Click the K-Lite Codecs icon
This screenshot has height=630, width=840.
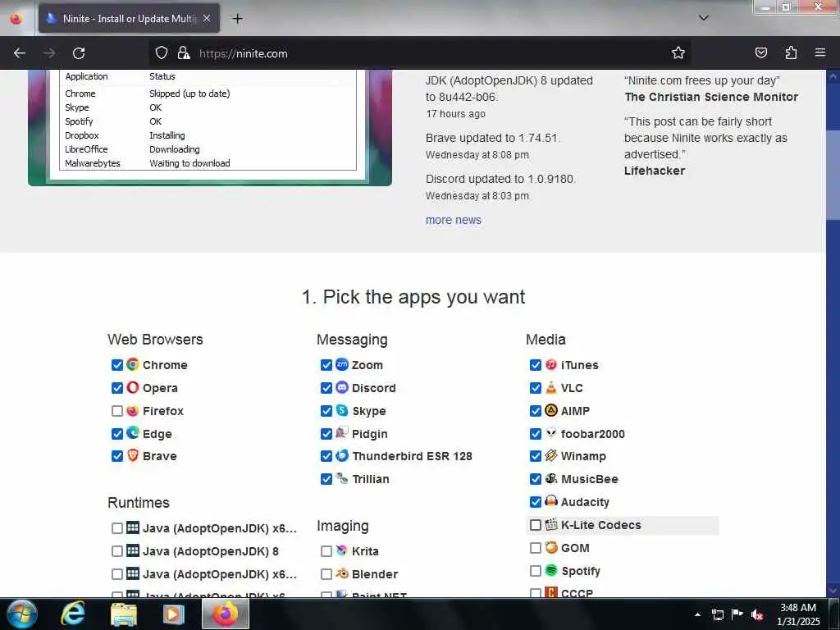click(x=550, y=525)
